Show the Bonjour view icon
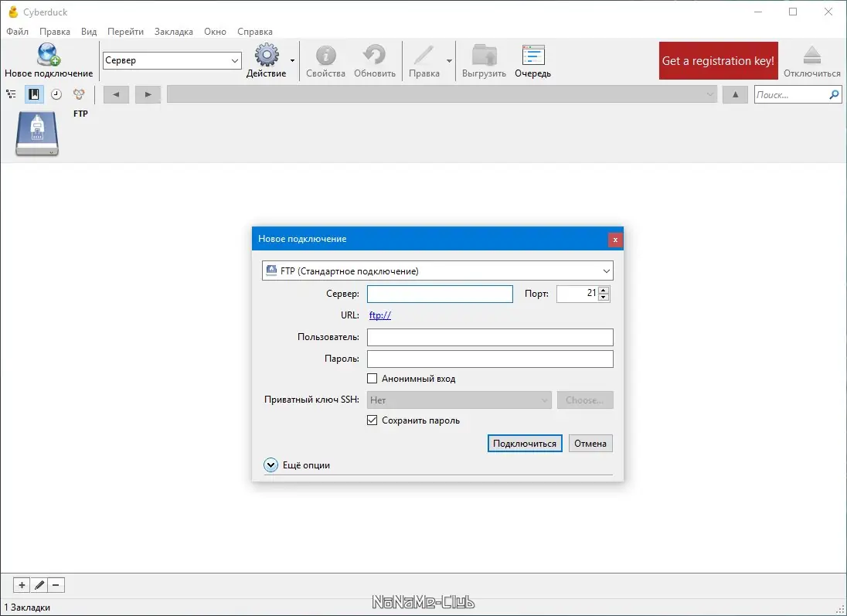 click(x=79, y=94)
